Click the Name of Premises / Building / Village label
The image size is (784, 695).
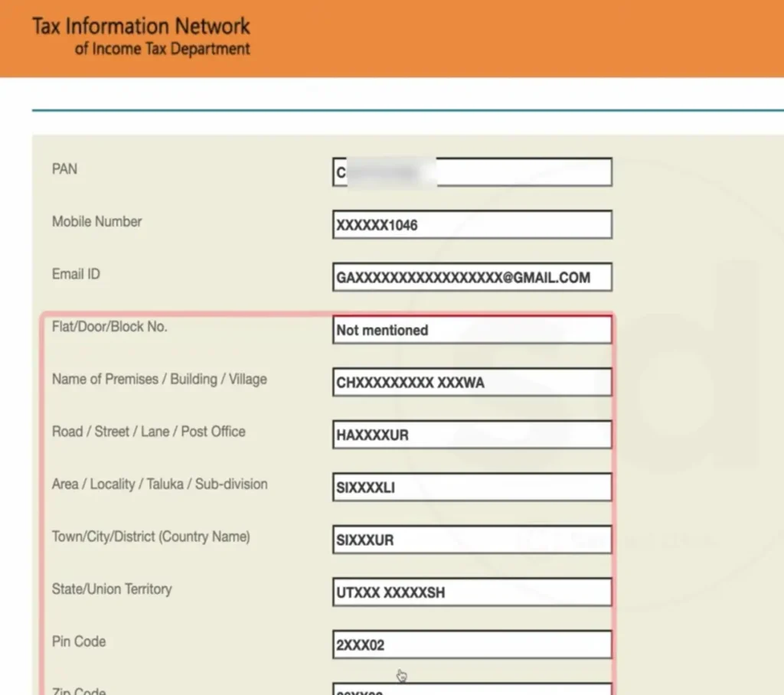[x=159, y=380]
